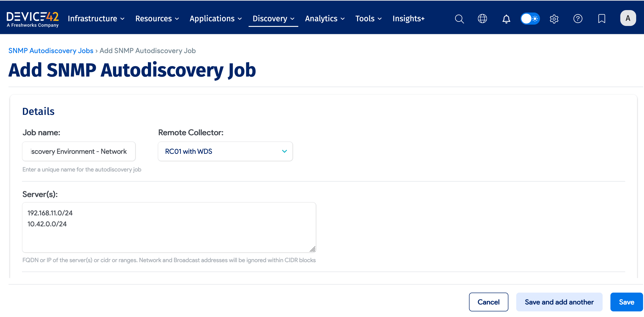Open saved bookmarks
This screenshot has height=317, width=644.
pos(601,19)
